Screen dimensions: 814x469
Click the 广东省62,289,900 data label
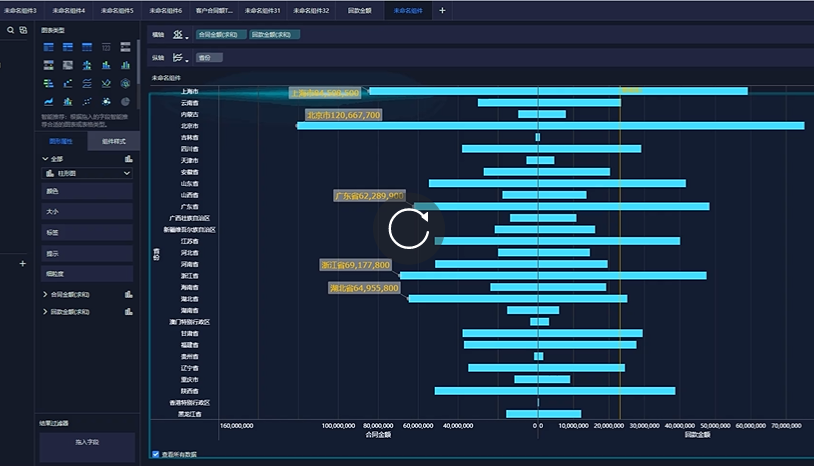(369, 196)
